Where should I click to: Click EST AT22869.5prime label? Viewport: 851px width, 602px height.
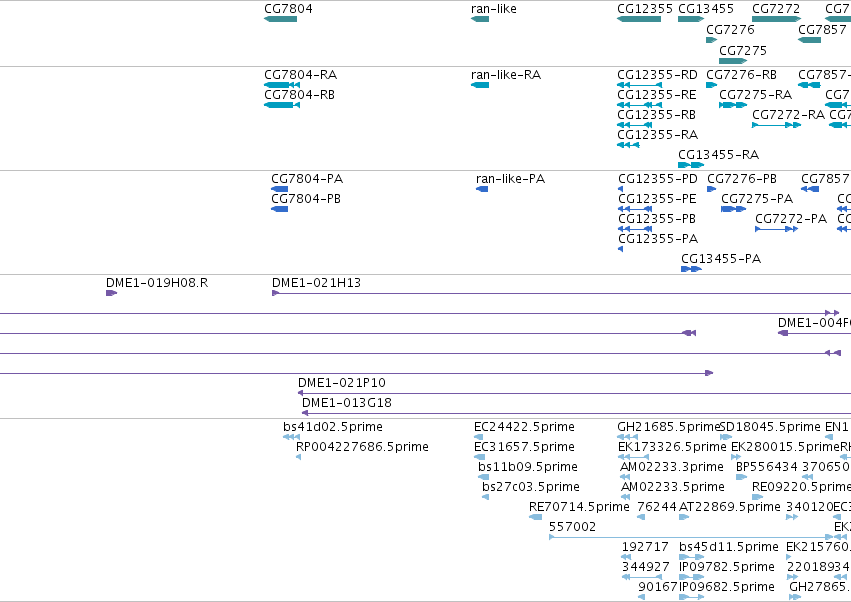coord(730,507)
